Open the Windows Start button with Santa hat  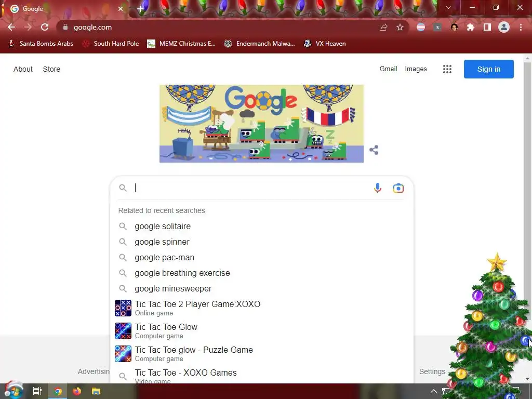tap(13, 391)
